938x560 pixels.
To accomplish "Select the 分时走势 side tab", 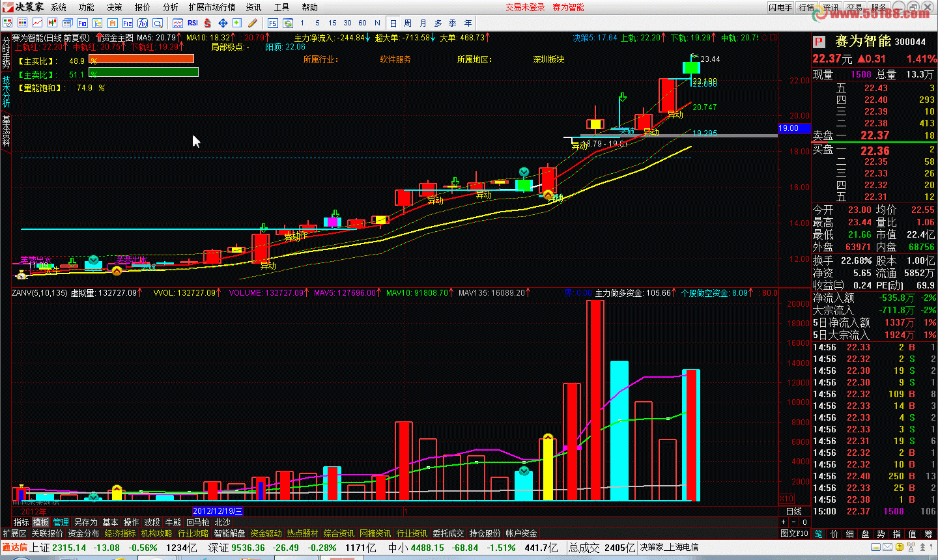I will click(6, 53).
